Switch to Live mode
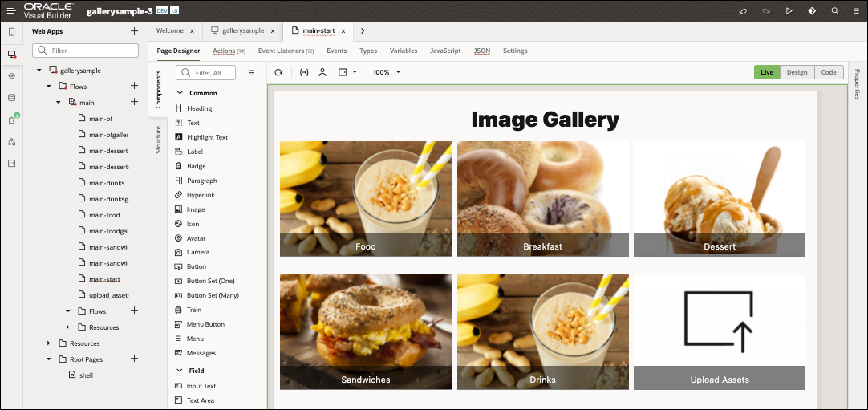 click(x=767, y=72)
